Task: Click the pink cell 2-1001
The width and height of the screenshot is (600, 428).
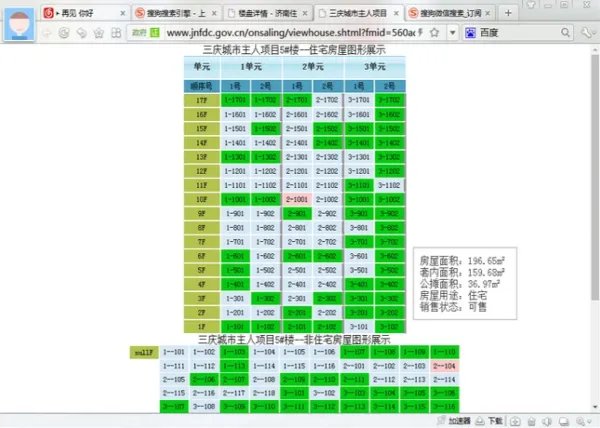Action: (x=297, y=199)
